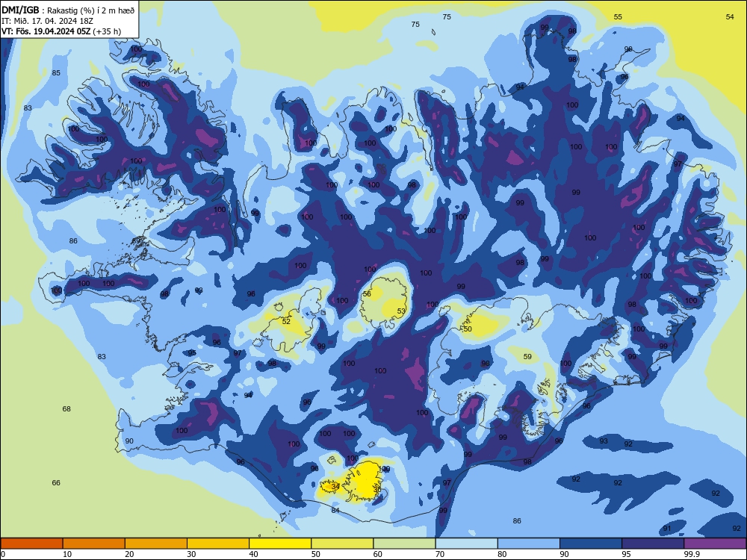747x560 pixels.
Task: Click the dark orange 0–10 legend swatch
Action: (x=31, y=544)
